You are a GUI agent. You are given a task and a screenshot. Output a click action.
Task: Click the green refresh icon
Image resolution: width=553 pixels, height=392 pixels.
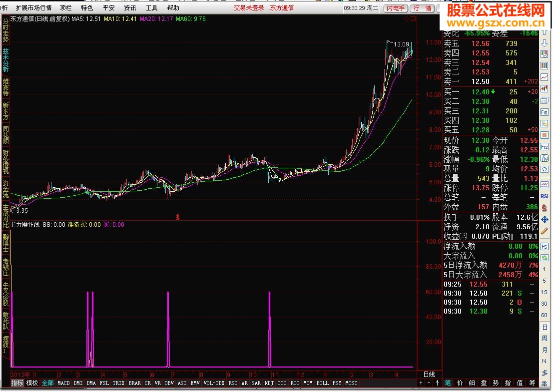point(544,258)
